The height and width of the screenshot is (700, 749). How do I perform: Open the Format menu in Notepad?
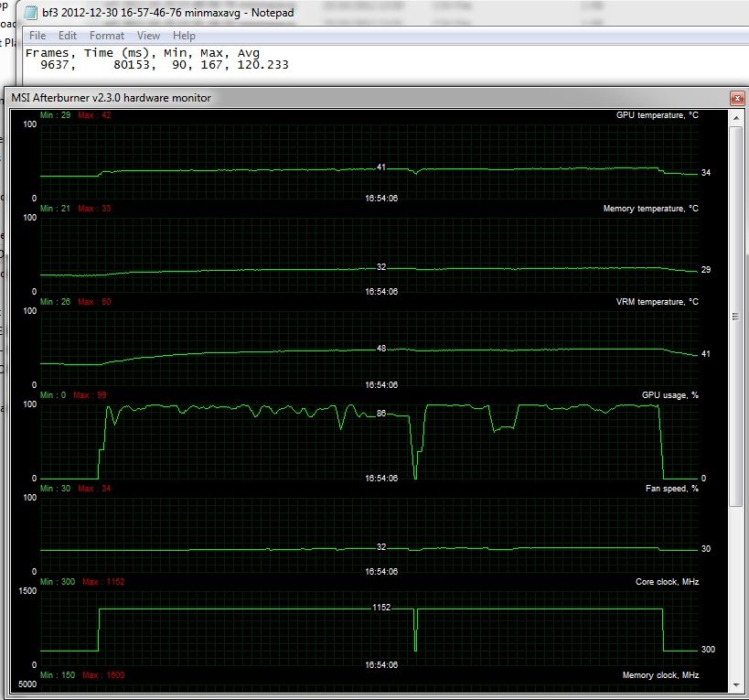[106, 36]
